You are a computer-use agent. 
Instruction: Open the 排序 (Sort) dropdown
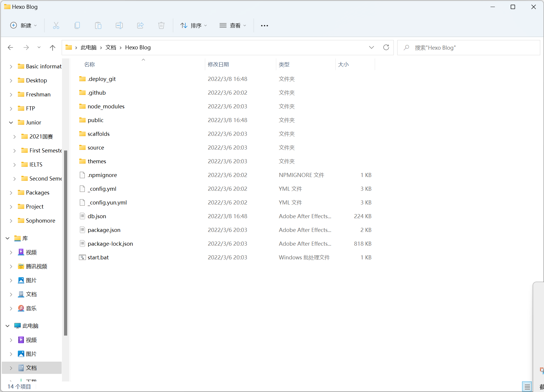[194, 26]
